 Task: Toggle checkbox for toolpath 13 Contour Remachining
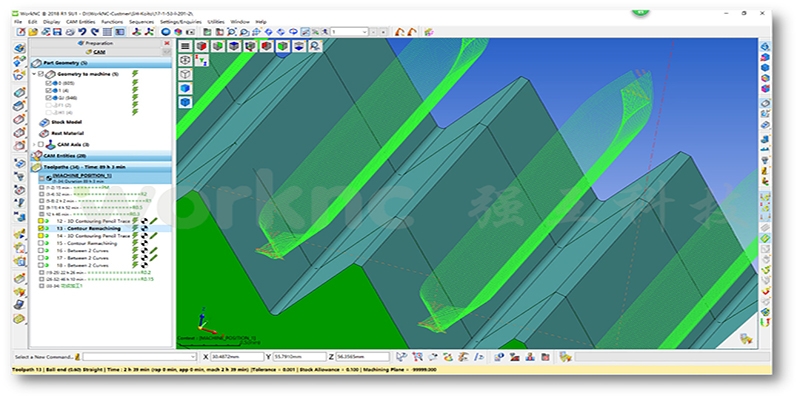click(x=41, y=229)
